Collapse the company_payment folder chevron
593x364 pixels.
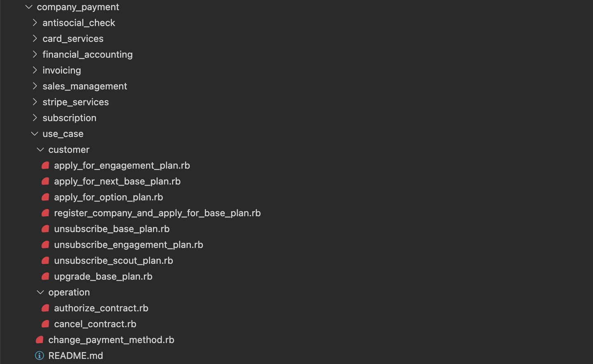[29, 7]
